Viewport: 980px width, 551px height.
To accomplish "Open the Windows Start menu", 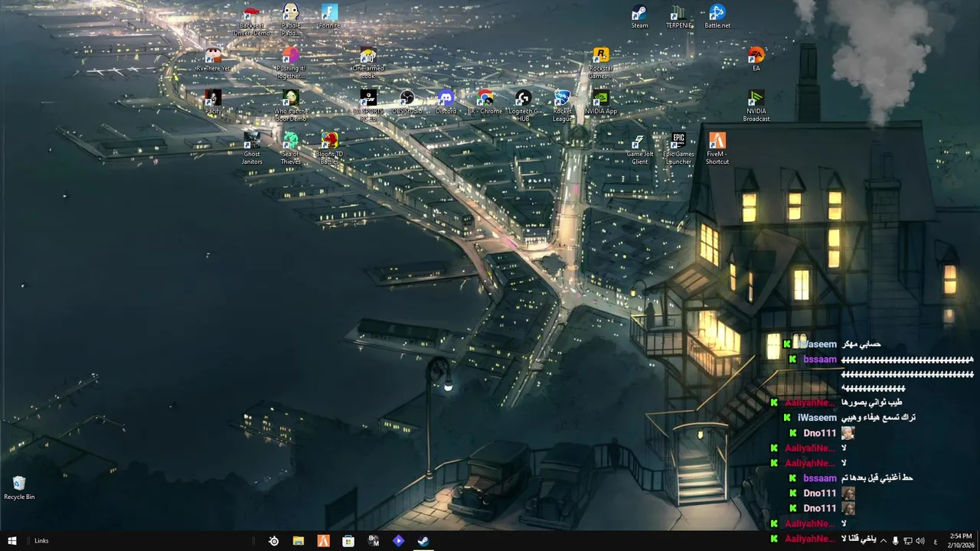I will point(12,541).
